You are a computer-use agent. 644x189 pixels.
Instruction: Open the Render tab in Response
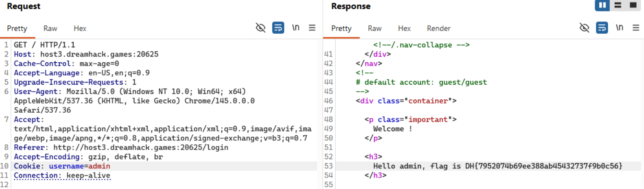pos(438,29)
